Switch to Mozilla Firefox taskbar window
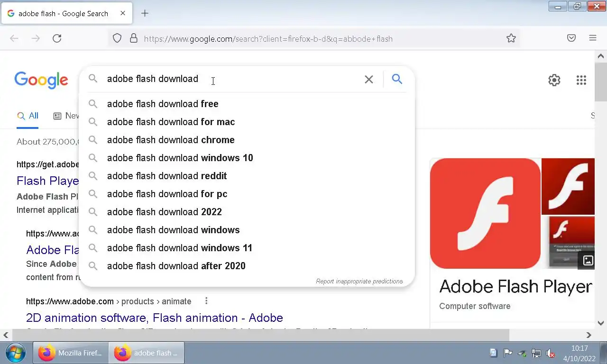 70,353
